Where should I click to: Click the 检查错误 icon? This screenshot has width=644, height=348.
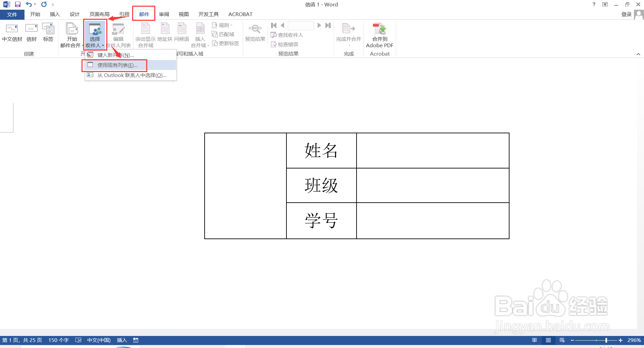click(x=285, y=44)
